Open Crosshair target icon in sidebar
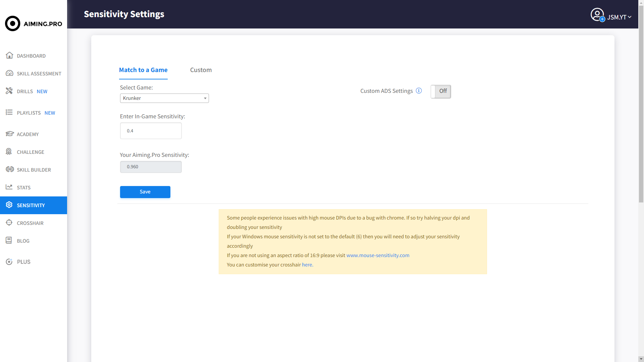The image size is (644, 362). point(9,223)
